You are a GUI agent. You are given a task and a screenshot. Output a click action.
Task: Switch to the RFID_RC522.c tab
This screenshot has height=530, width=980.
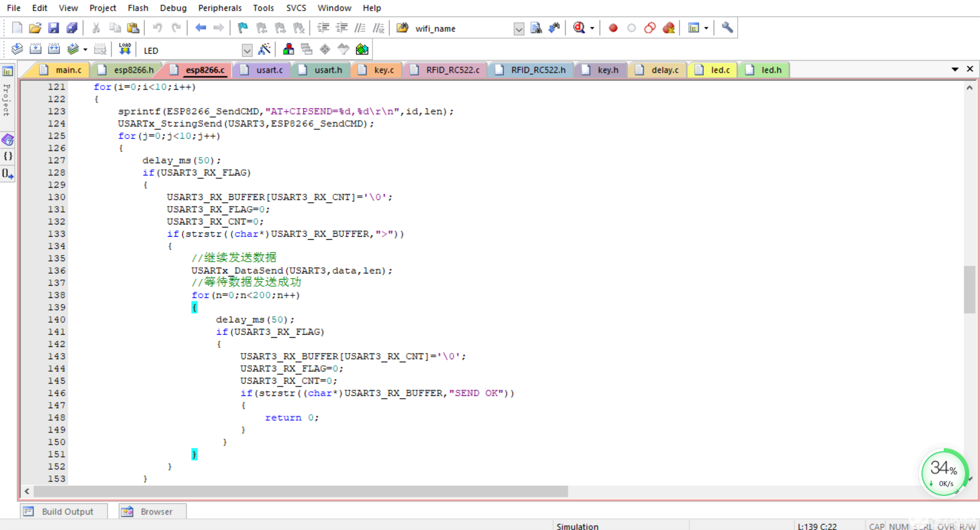[452, 70]
